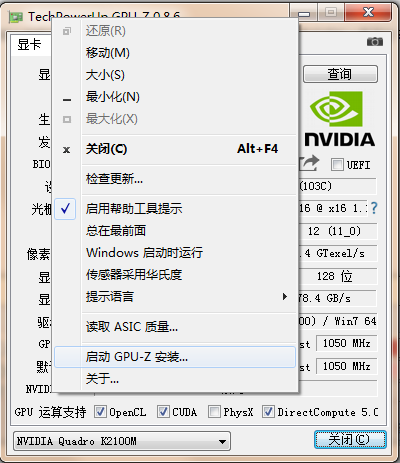Click the bus interface question mark icon

[x=374, y=208]
